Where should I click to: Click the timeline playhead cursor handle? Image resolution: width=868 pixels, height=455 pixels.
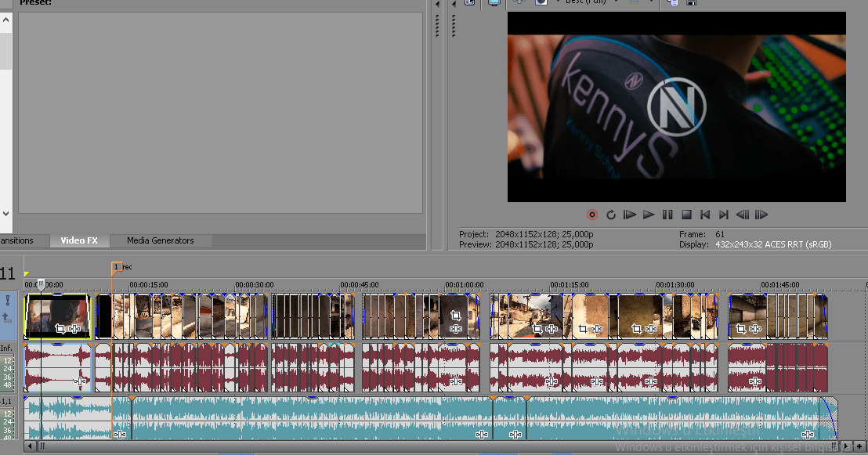tap(41, 284)
